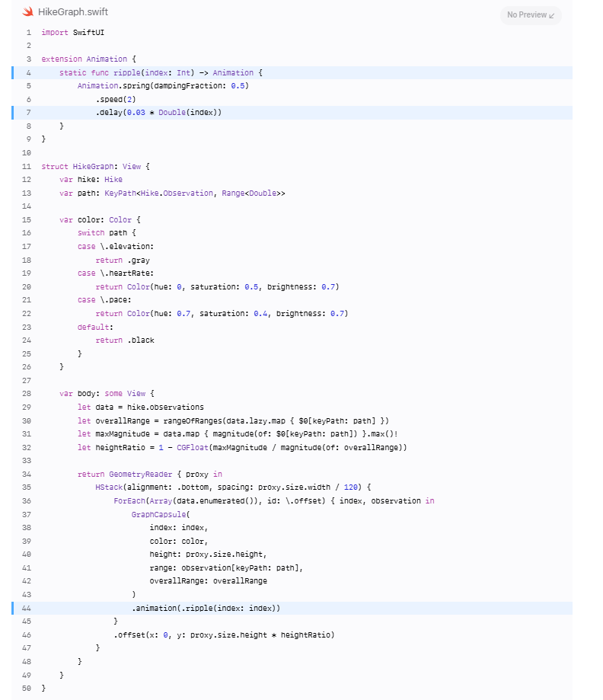This screenshot has height=700, width=603.
Task: Click 'let heightRatio' line
Action: pyautogui.click(x=242, y=448)
